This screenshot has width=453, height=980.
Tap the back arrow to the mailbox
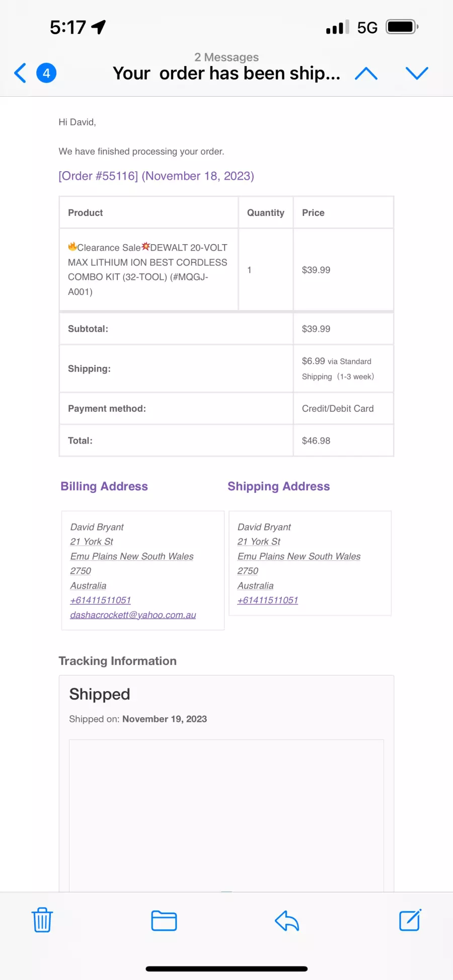coord(20,73)
